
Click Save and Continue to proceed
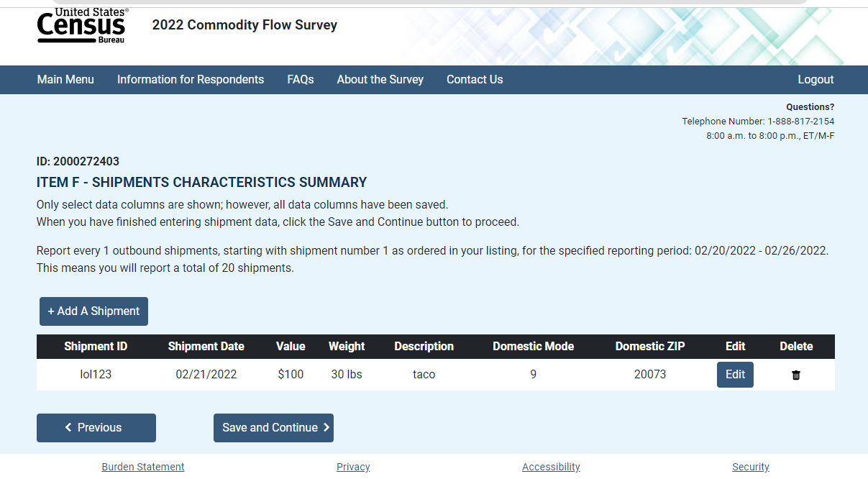273,427
